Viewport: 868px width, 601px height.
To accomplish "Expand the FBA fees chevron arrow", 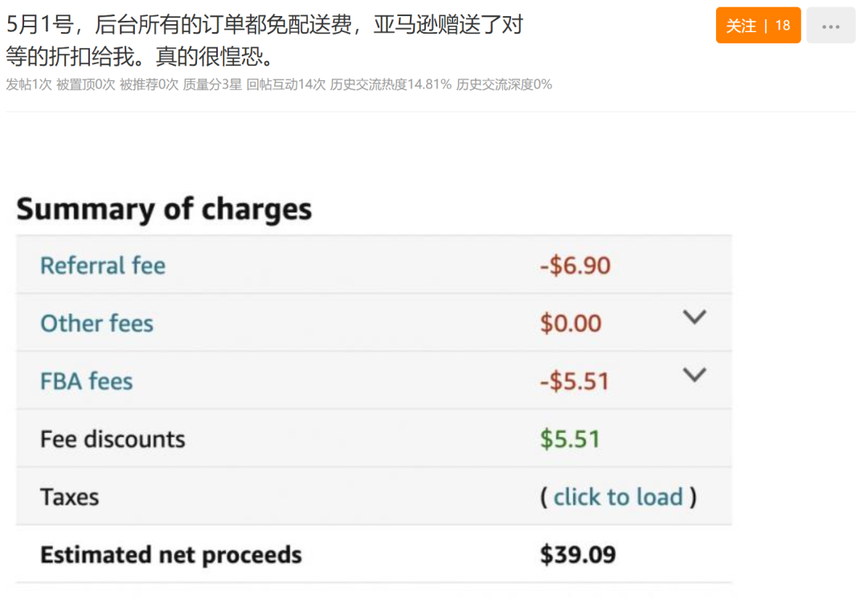I will (x=694, y=374).
